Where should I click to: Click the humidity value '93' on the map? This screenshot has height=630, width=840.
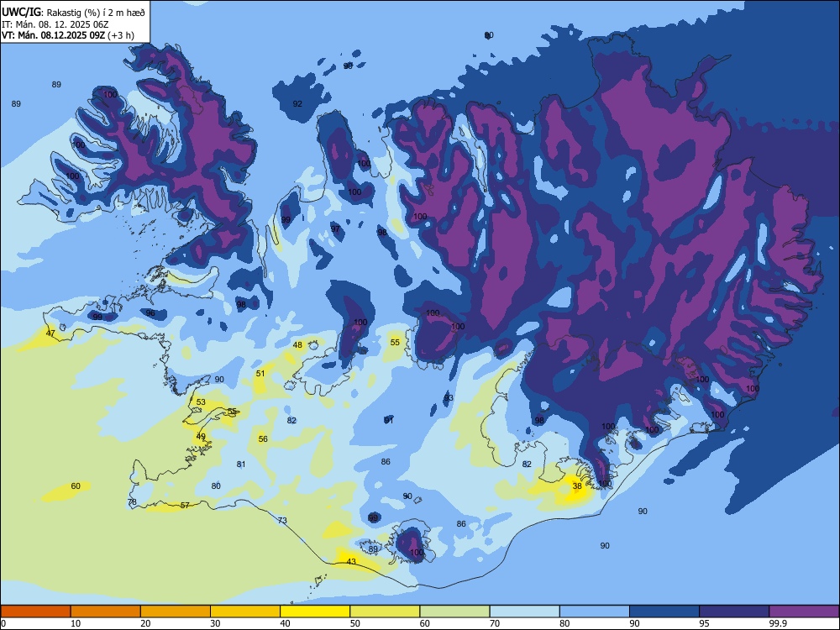[x=449, y=397]
